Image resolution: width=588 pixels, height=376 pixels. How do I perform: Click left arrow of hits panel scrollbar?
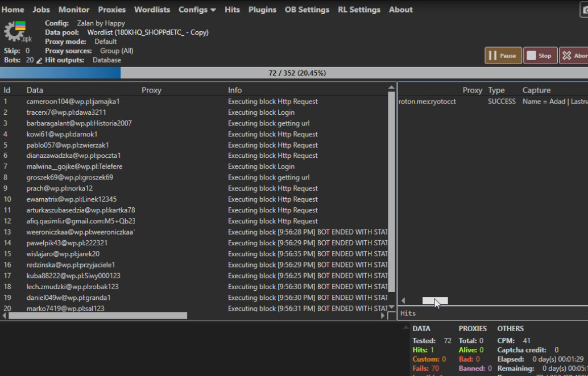(403, 301)
